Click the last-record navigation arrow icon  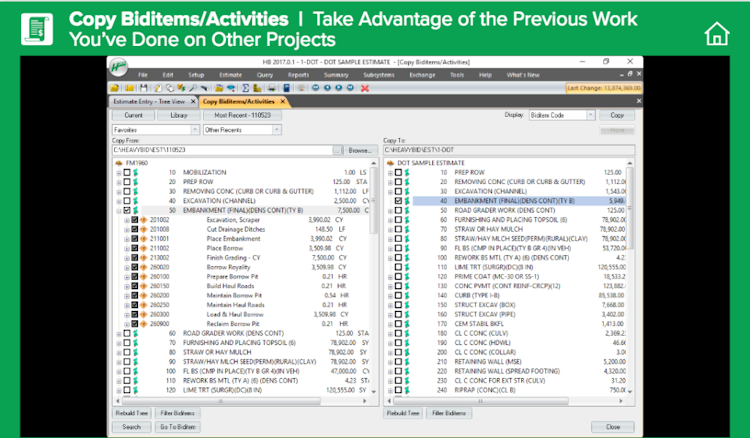pyautogui.click(x=350, y=88)
